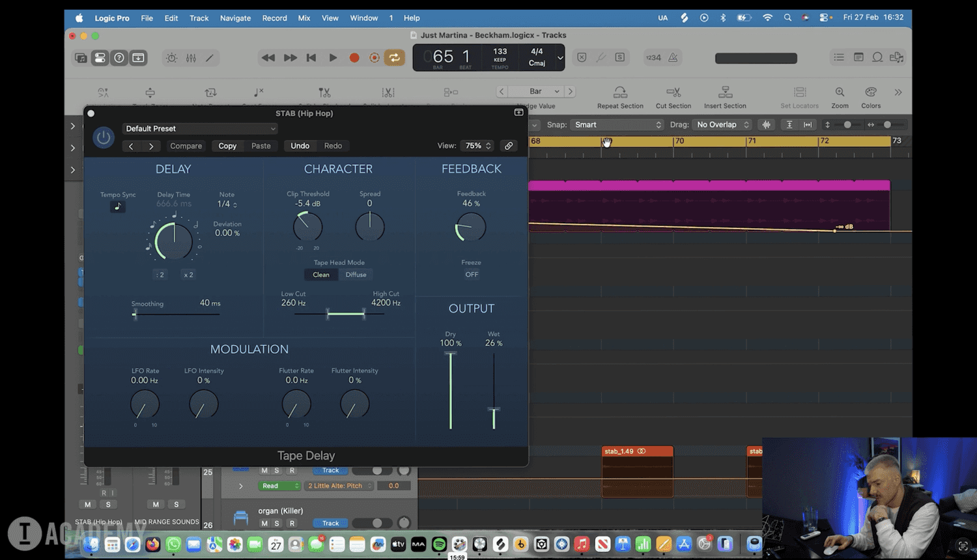Viewport: 977px width, 560px height.
Task: Click the Wet output slider handle
Action: tap(494, 410)
